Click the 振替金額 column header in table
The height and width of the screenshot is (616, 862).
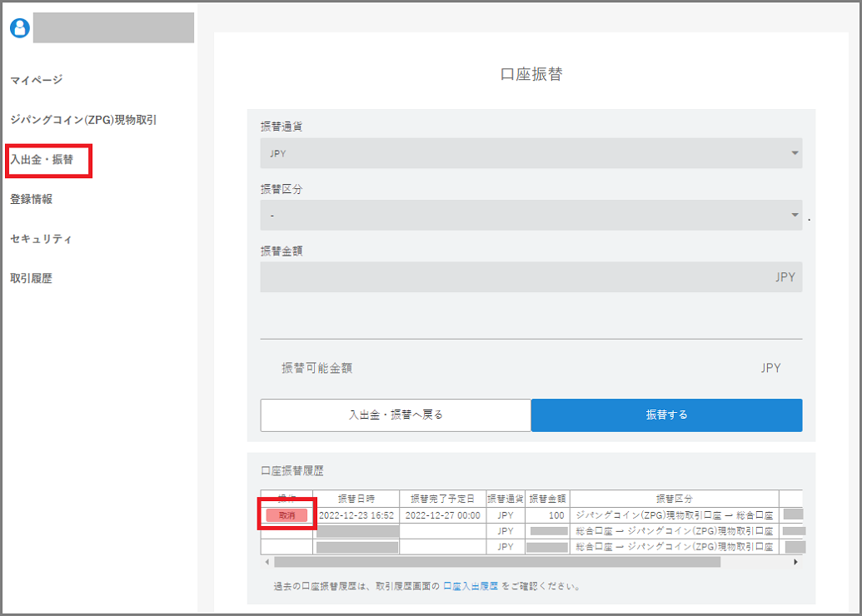547,499
